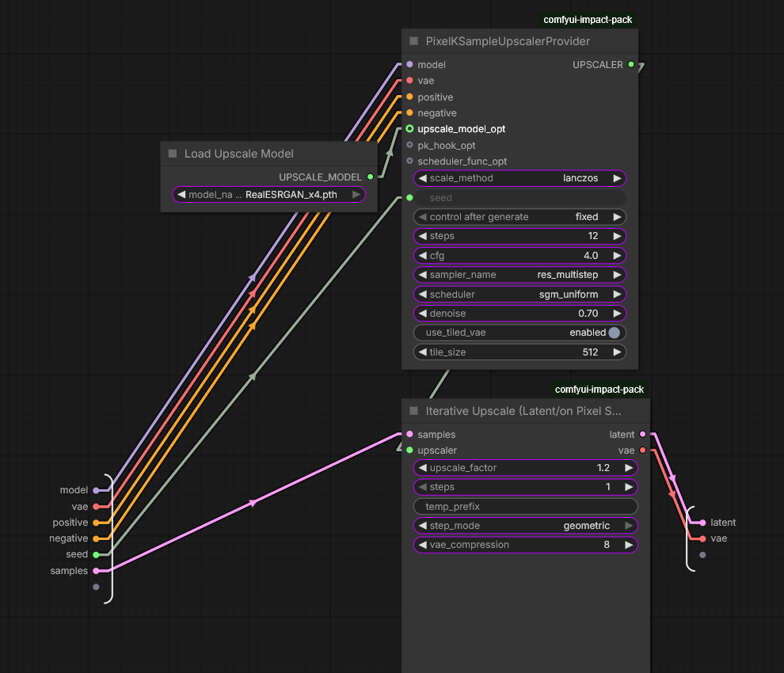Viewport: 784px width, 673px height.
Task: Increase steps on the Iterative Upscale node
Action: [x=629, y=487]
